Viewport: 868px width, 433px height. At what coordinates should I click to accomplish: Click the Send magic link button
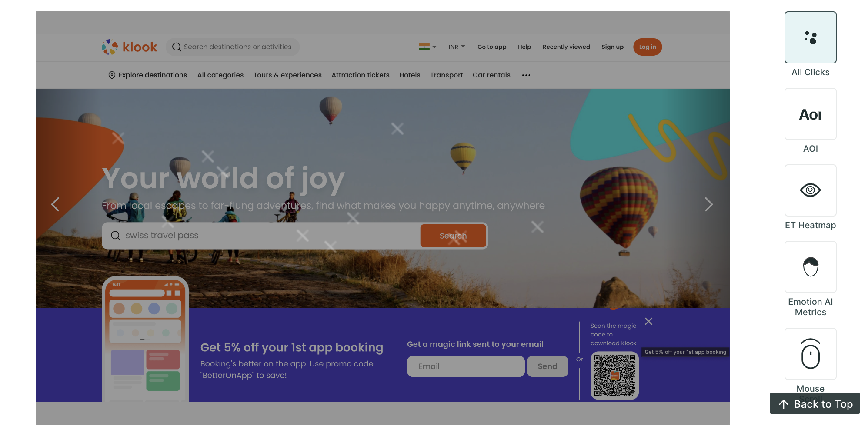(547, 366)
